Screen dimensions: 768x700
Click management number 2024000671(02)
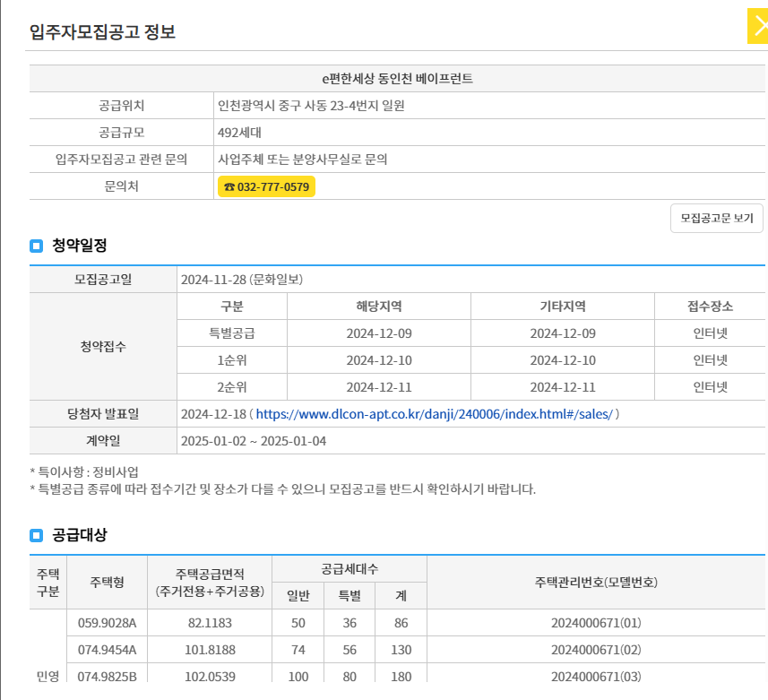(596, 650)
